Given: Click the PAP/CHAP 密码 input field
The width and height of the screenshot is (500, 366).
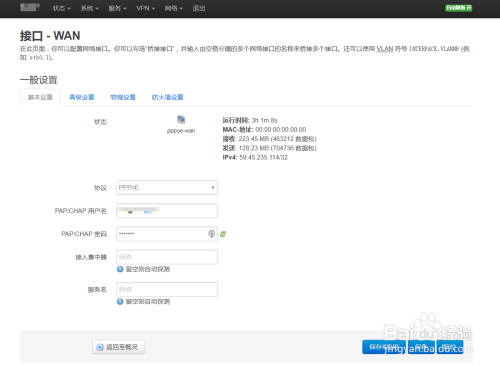Looking at the screenshot, I should (x=167, y=234).
